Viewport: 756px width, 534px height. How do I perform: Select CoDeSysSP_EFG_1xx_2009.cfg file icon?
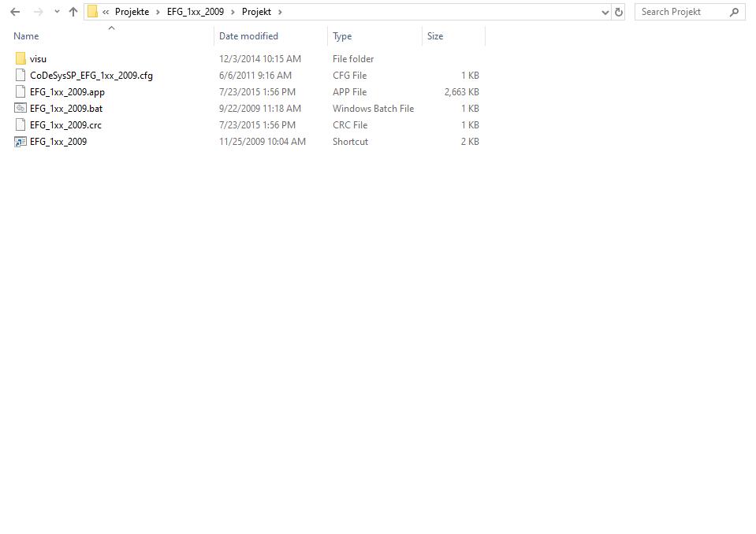click(x=20, y=75)
